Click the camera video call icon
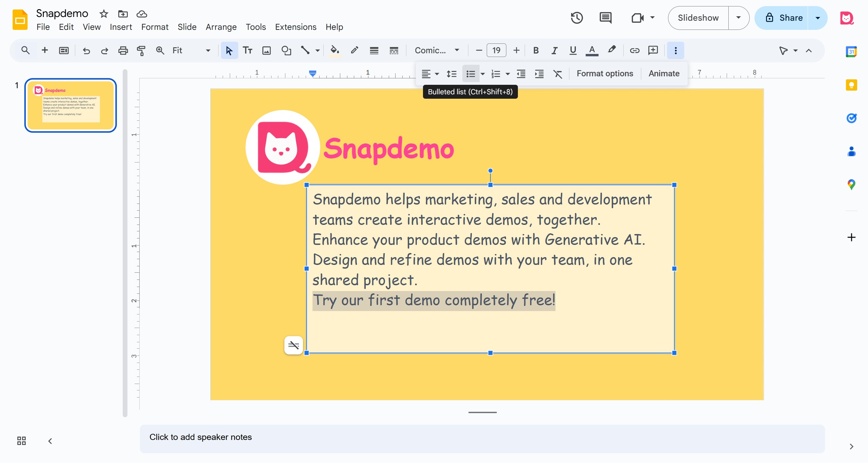868x463 pixels. pos(638,18)
